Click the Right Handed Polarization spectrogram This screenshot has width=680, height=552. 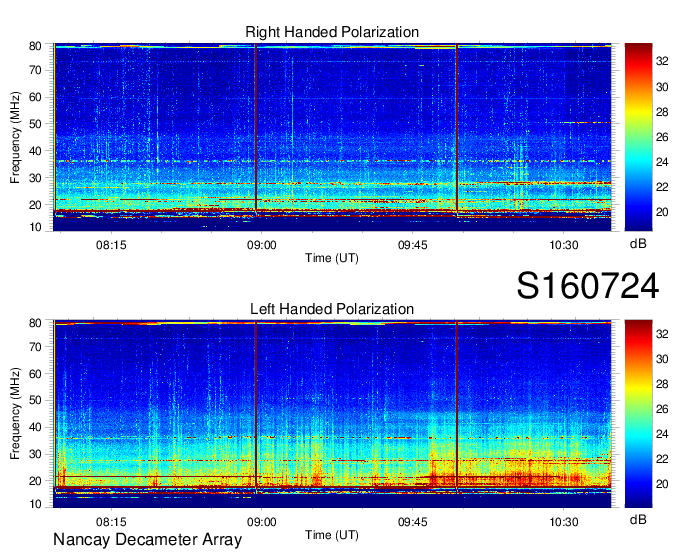(x=332, y=137)
